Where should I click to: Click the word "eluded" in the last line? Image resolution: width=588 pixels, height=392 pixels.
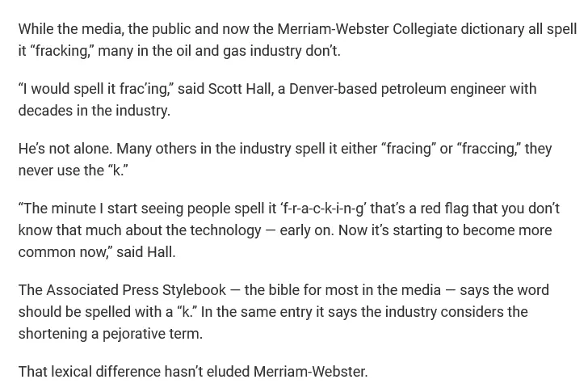click(x=226, y=372)
